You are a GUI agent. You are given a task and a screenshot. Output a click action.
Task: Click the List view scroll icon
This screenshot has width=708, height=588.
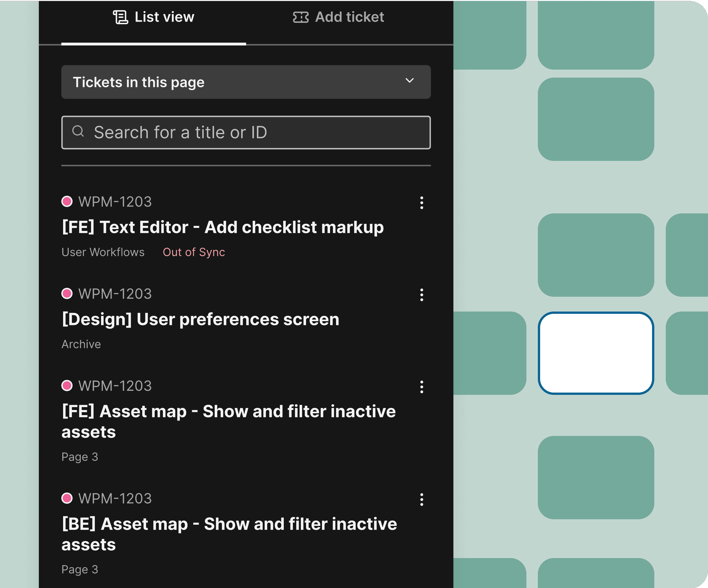click(x=120, y=17)
